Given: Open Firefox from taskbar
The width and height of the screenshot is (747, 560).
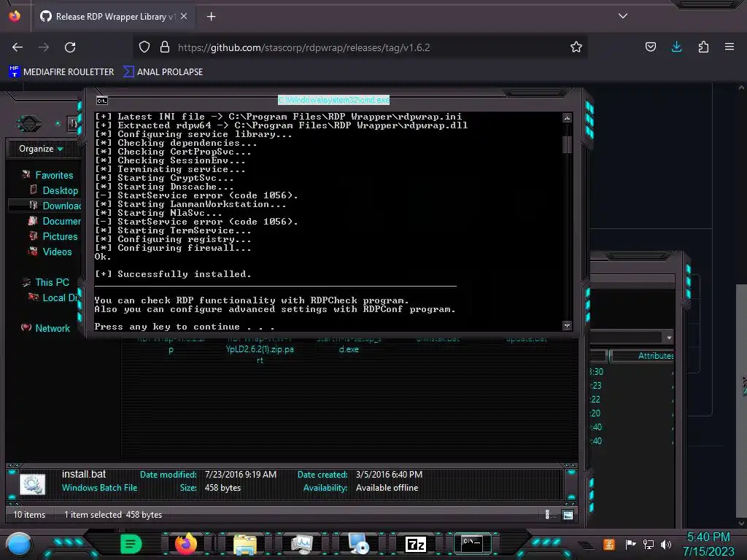Looking at the screenshot, I should (186, 544).
